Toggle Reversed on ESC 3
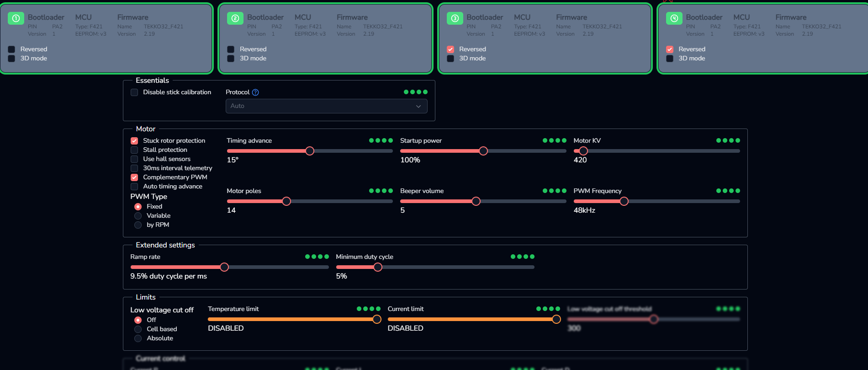This screenshot has width=868, height=370. 450,49
